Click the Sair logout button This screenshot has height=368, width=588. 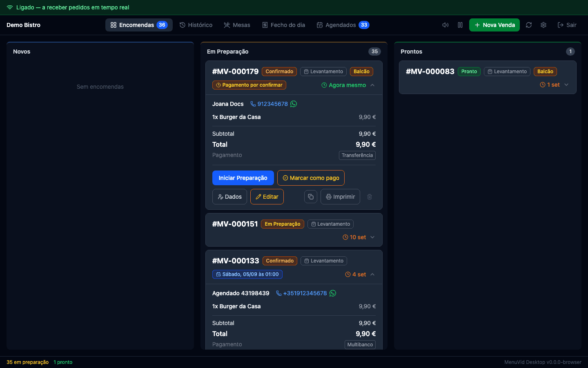(567, 25)
